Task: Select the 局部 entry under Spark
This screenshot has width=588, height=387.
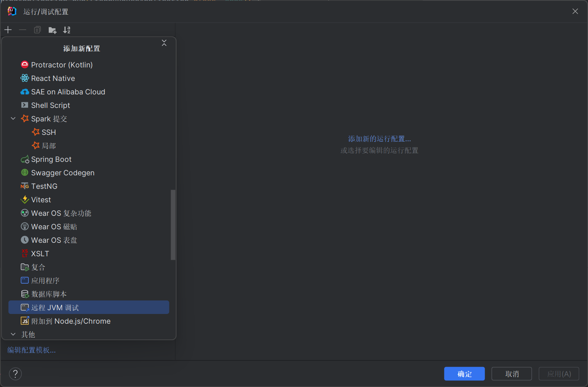Action: click(89, 146)
